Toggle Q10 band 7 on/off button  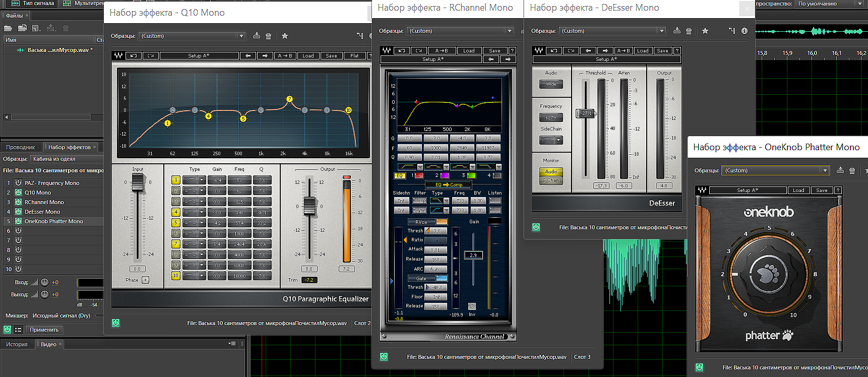click(176, 244)
